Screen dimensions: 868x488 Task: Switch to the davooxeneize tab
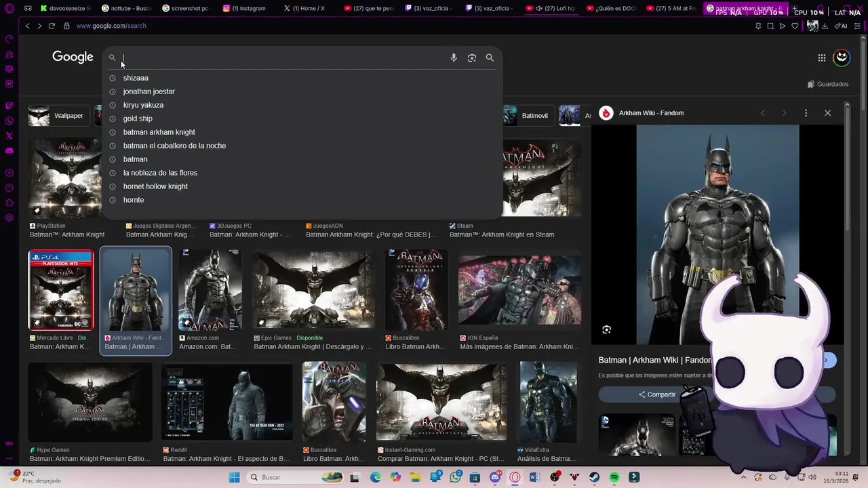click(65, 8)
